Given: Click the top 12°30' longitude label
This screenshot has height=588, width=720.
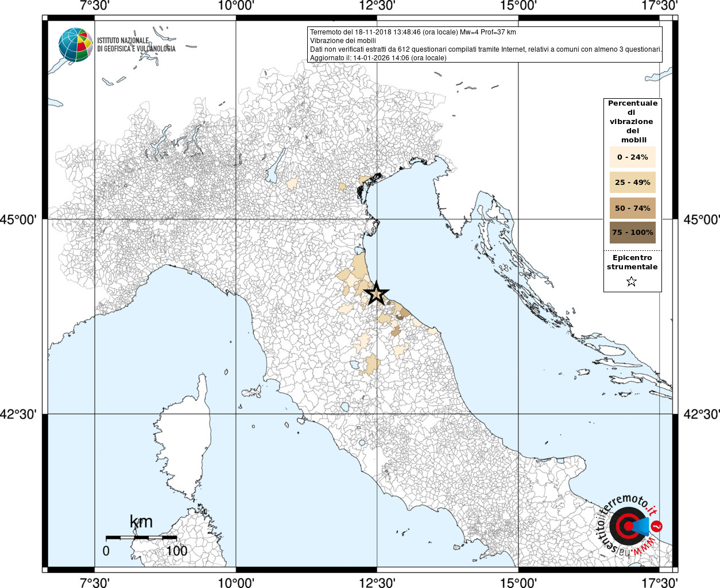Looking at the screenshot, I should 377,6.
